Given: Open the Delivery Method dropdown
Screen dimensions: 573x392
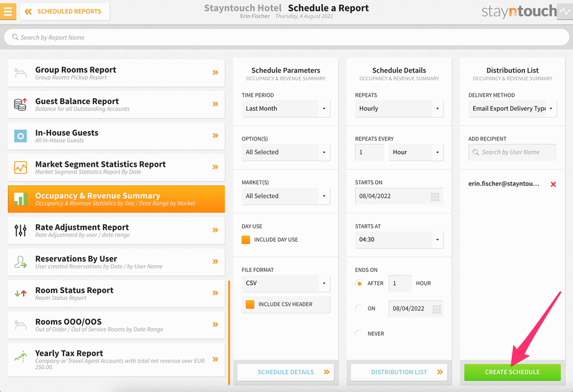Looking at the screenshot, I should click(x=513, y=108).
